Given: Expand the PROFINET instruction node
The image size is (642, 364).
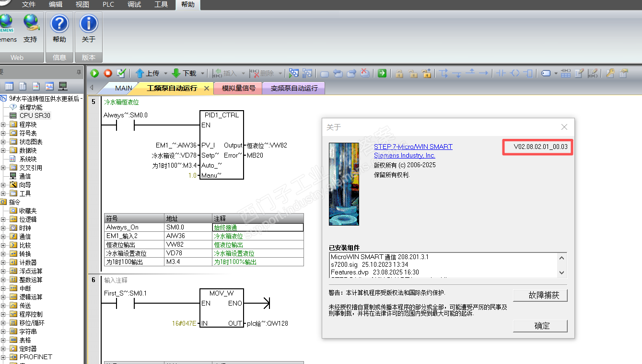Looking at the screenshot, I should click(x=3, y=357).
